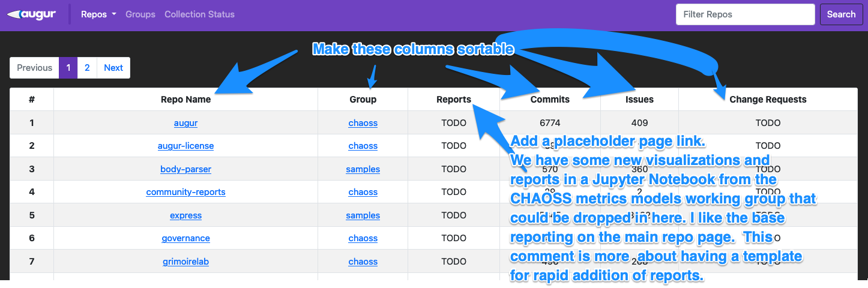Click row number 5 cell
The width and height of the screenshot is (868, 288).
coord(32,215)
